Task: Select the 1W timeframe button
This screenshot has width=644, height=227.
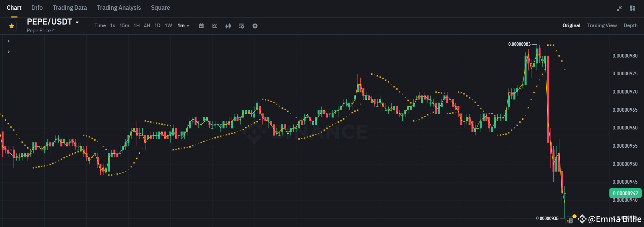Action: pyautogui.click(x=168, y=25)
